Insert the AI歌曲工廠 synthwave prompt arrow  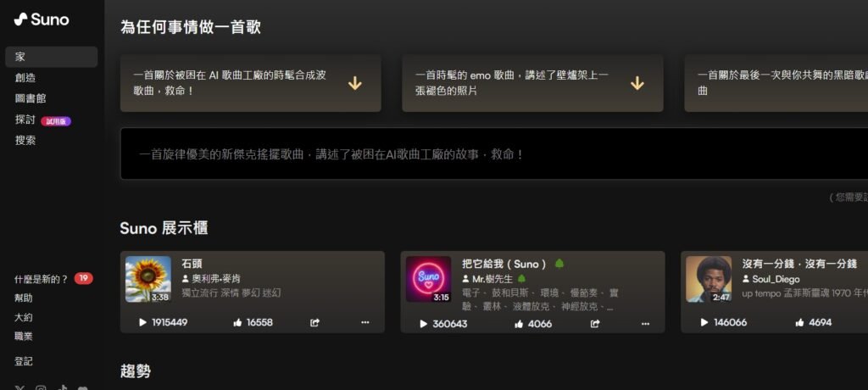(x=355, y=83)
